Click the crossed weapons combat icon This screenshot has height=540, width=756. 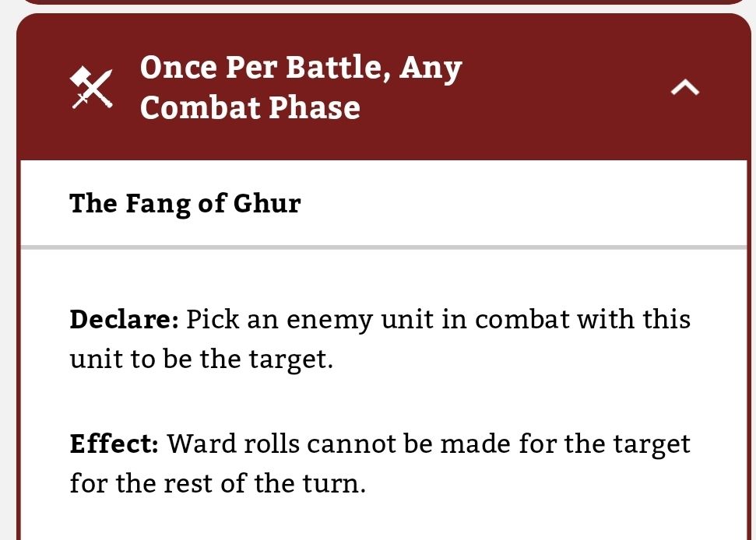point(92,87)
